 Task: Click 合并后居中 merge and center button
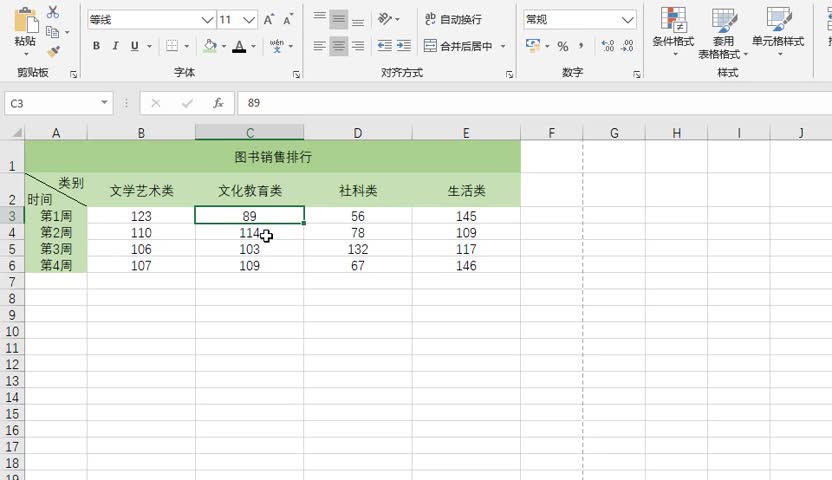point(458,46)
